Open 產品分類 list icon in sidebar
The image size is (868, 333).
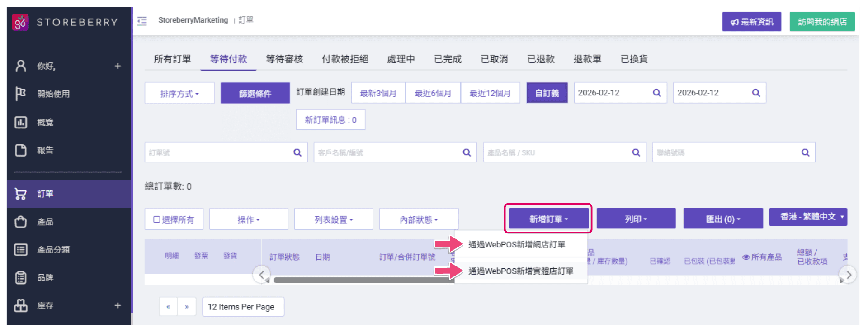(21, 250)
